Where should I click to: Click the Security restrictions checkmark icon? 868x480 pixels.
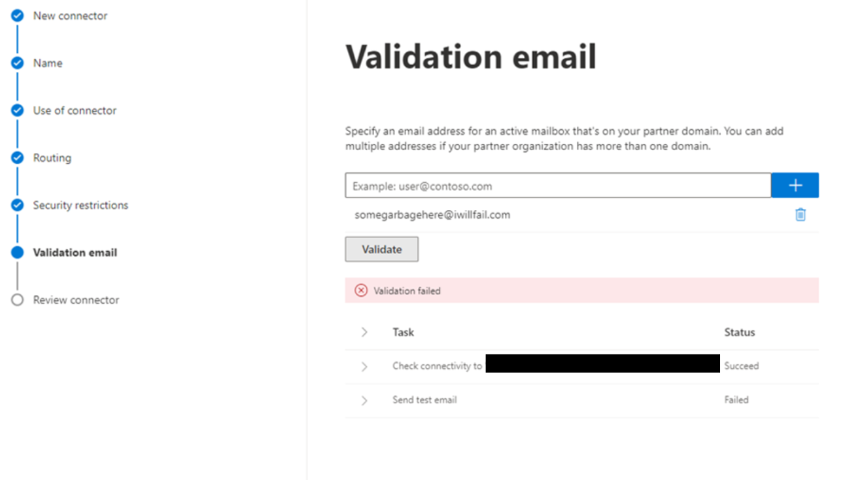point(17,205)
